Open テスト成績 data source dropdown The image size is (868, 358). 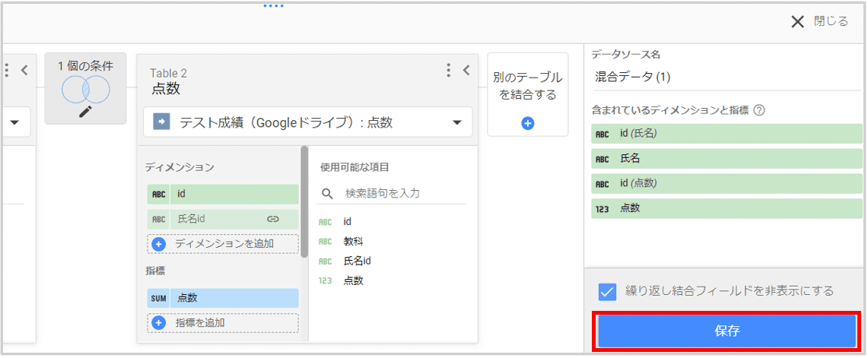(308, 122)
